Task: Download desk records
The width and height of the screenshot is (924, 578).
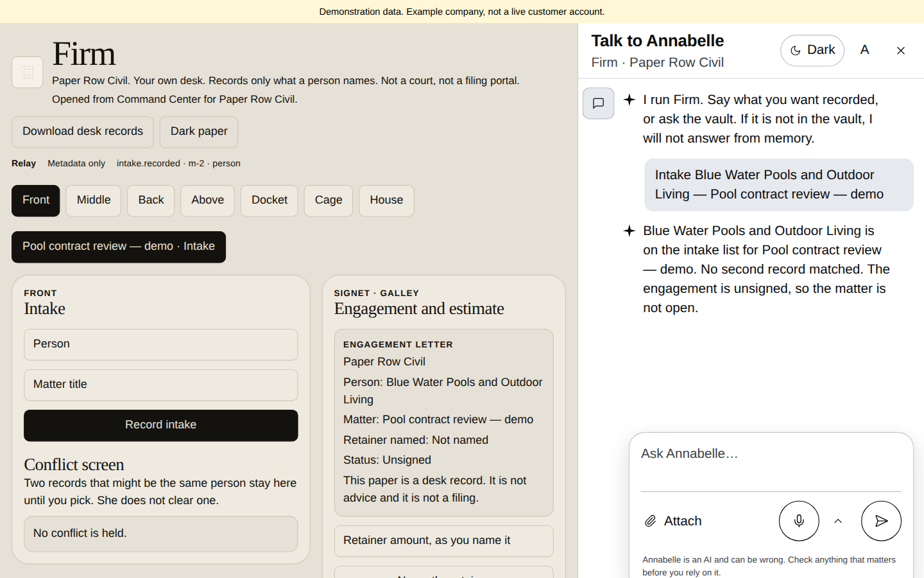Action: 83,132
